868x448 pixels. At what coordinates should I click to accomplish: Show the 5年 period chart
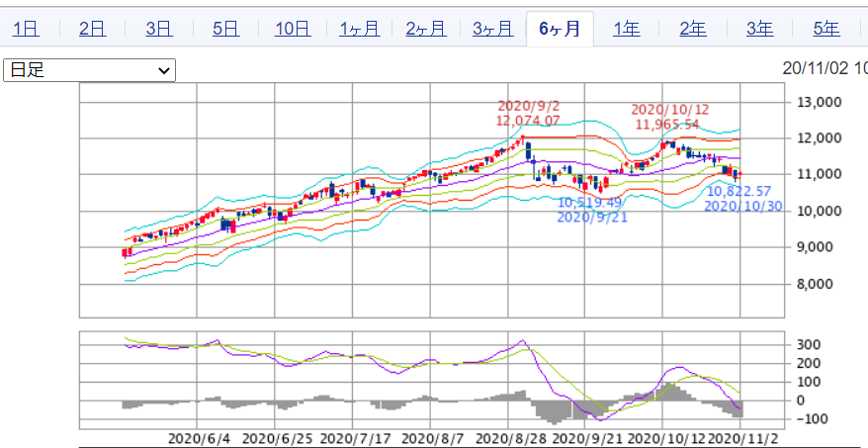click(826, 29)
